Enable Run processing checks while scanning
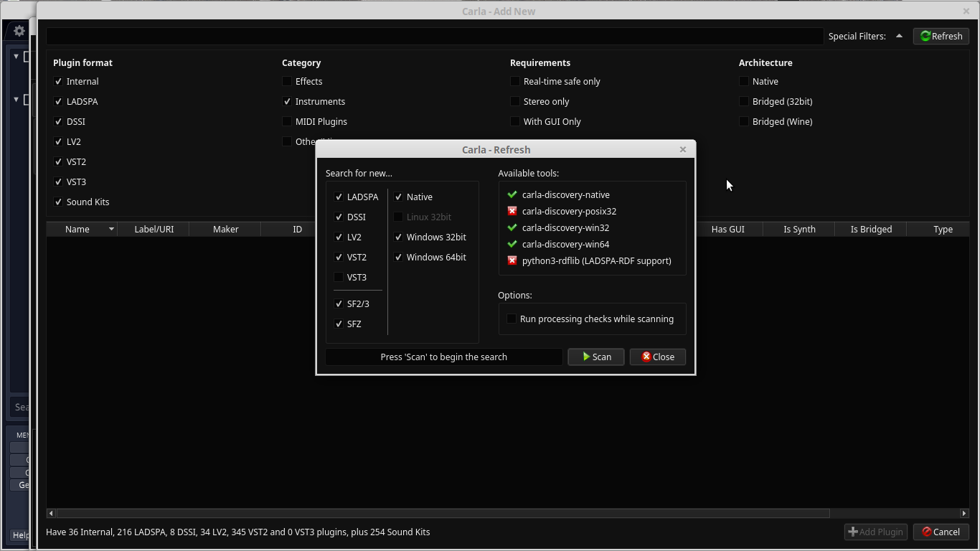 coord(512,319)
